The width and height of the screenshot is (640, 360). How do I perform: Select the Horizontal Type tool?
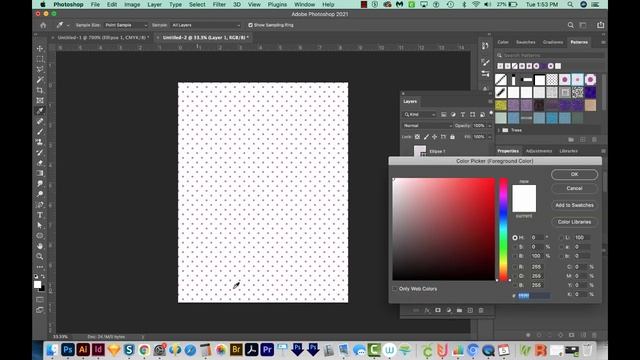coord(40,215)
